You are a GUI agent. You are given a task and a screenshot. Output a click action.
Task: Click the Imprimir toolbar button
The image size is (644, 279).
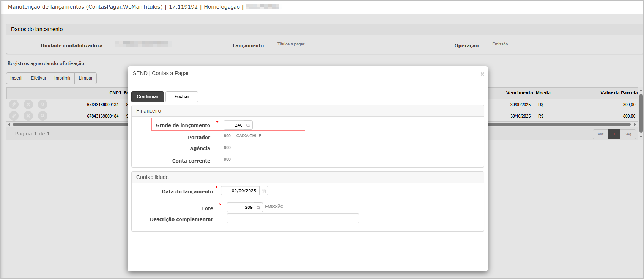pyautogui.click(x=63, y=78)
